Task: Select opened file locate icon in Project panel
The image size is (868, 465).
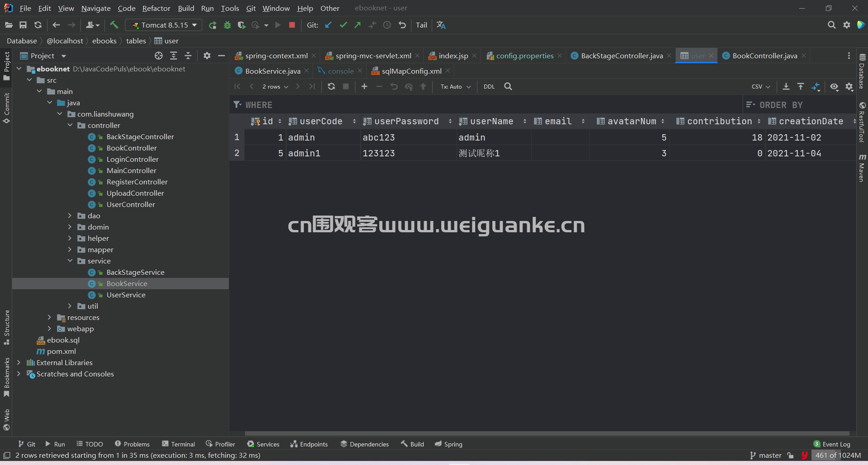Action: click(x=159, y=56)
